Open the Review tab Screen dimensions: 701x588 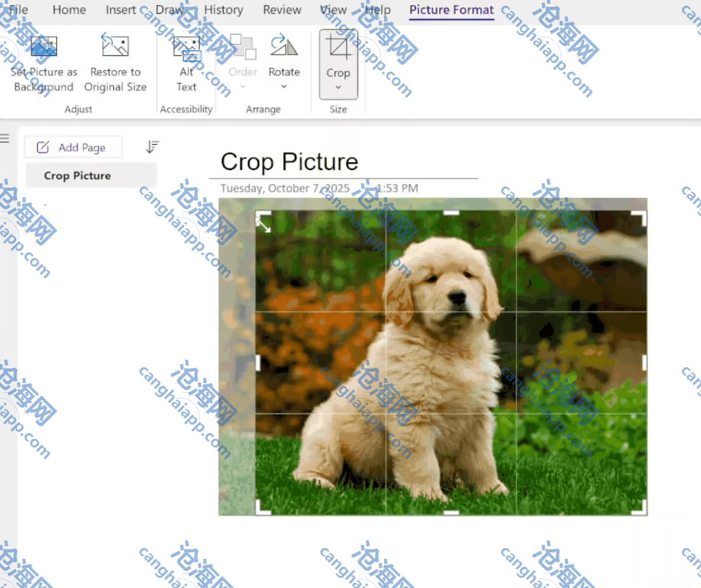tap(282, 10)
